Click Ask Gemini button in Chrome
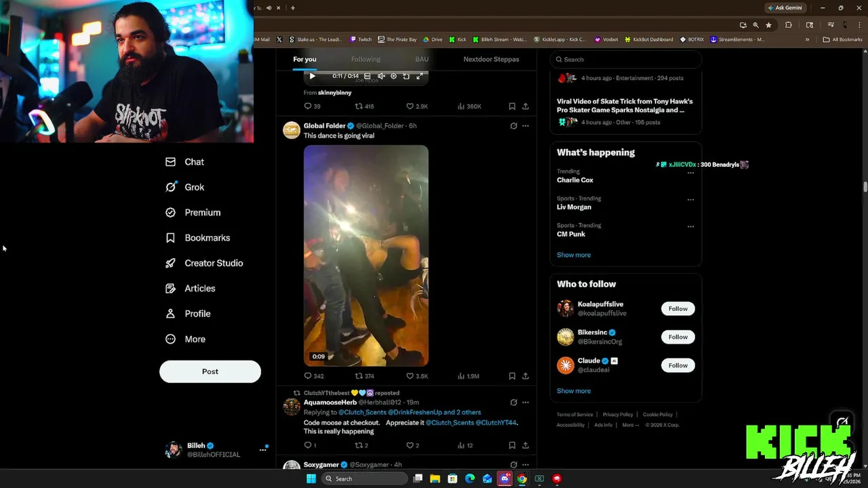The height and width of the screenshot is (488, 868). (x=785, y=7)
